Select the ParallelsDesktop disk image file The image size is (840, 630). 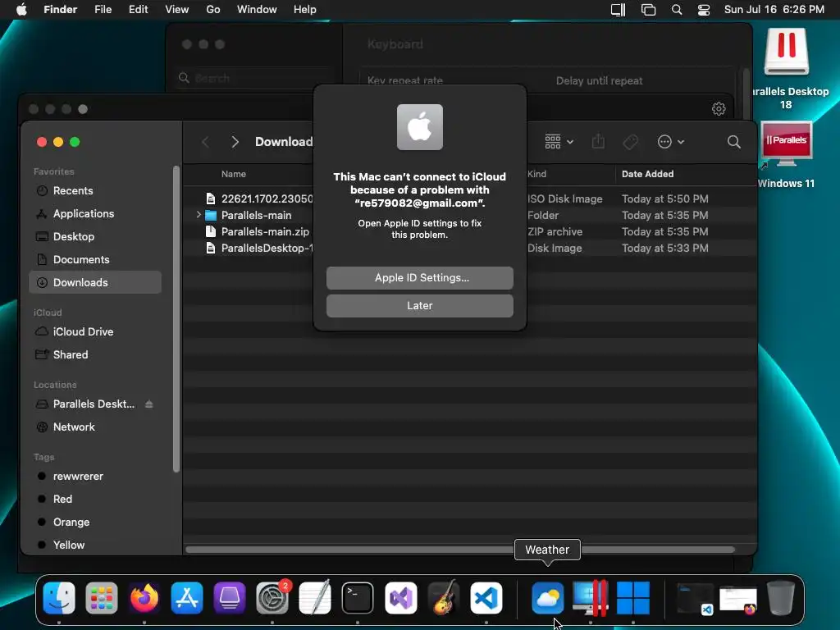259,248
